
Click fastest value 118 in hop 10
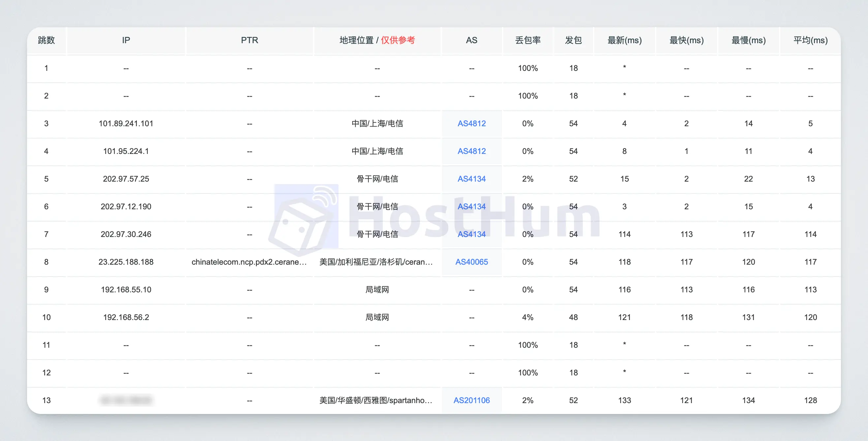click(686, 317)
